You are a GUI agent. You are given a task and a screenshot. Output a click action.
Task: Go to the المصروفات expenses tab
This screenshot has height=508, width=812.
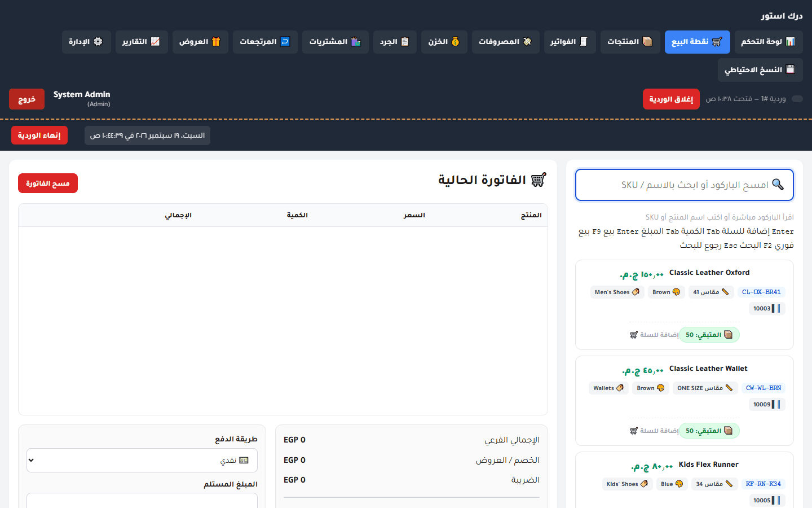point(505,42)
